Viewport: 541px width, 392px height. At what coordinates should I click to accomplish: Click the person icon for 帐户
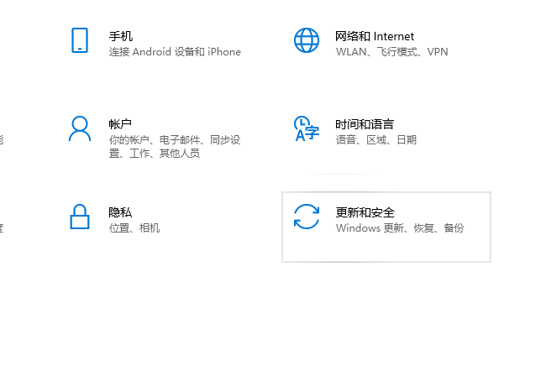click(80, 128)
